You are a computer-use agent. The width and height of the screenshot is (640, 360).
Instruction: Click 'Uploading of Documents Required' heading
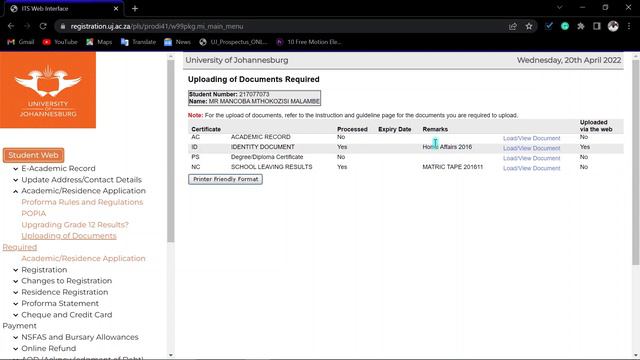(253, 79)
